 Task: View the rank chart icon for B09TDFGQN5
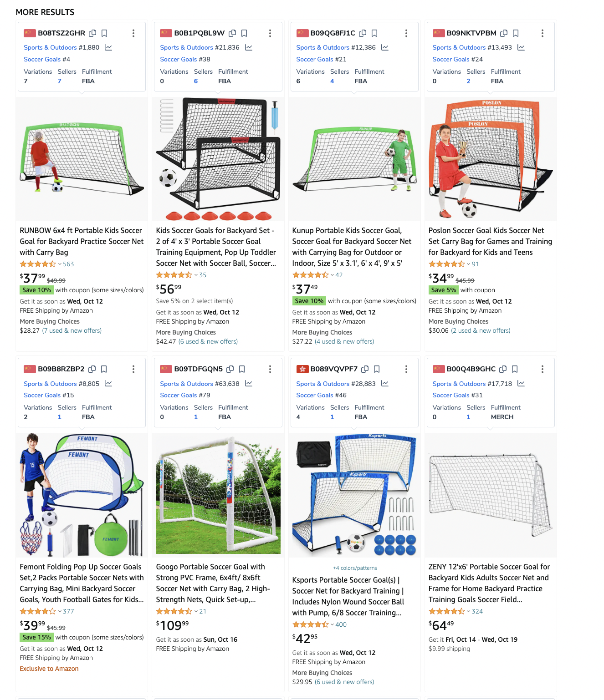[x=249, y=384]
